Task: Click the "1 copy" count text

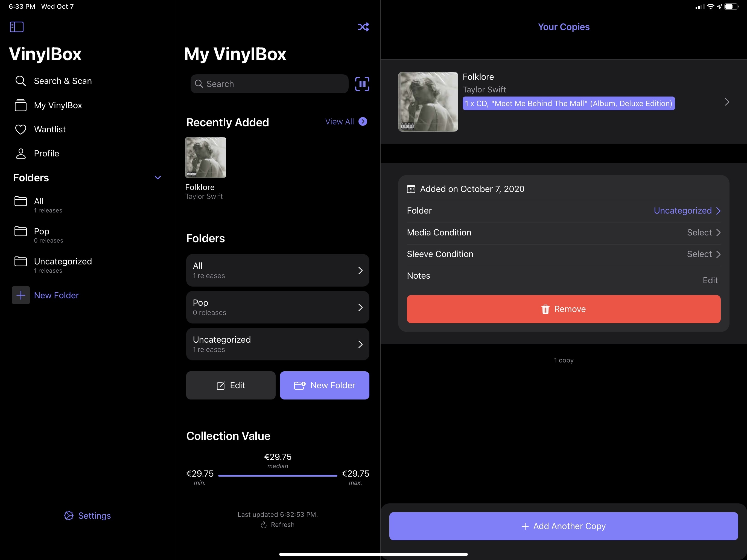Action: point(564,360)
